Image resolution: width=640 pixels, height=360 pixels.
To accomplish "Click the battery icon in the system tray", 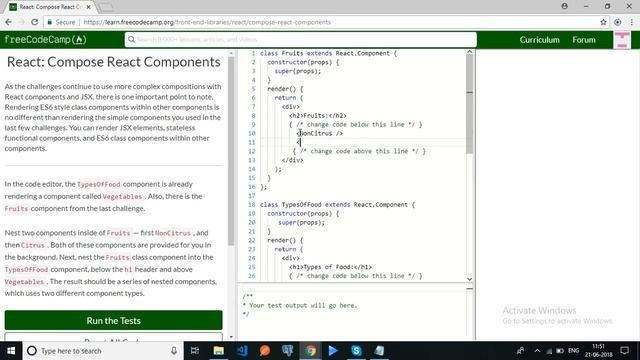I will (560, 351).
